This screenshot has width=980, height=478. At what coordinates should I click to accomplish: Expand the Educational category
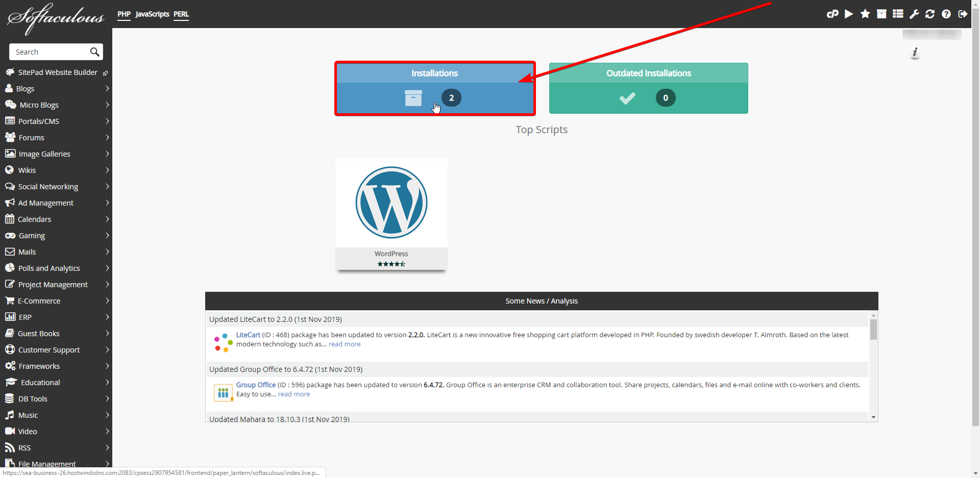[x=107, y=382]
